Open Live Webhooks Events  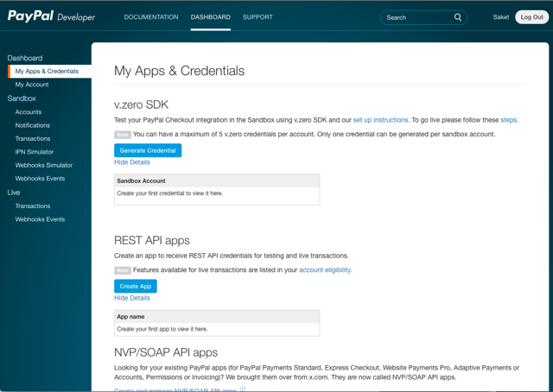tap(40, 219)
